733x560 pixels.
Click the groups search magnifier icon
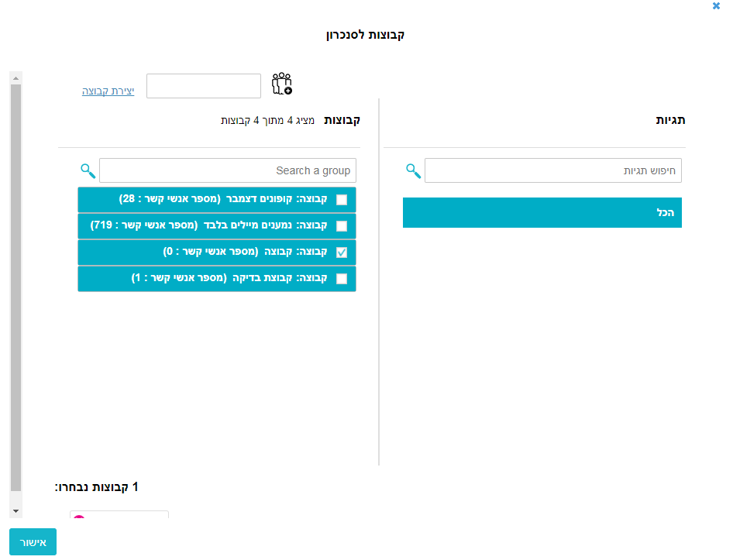88,171
